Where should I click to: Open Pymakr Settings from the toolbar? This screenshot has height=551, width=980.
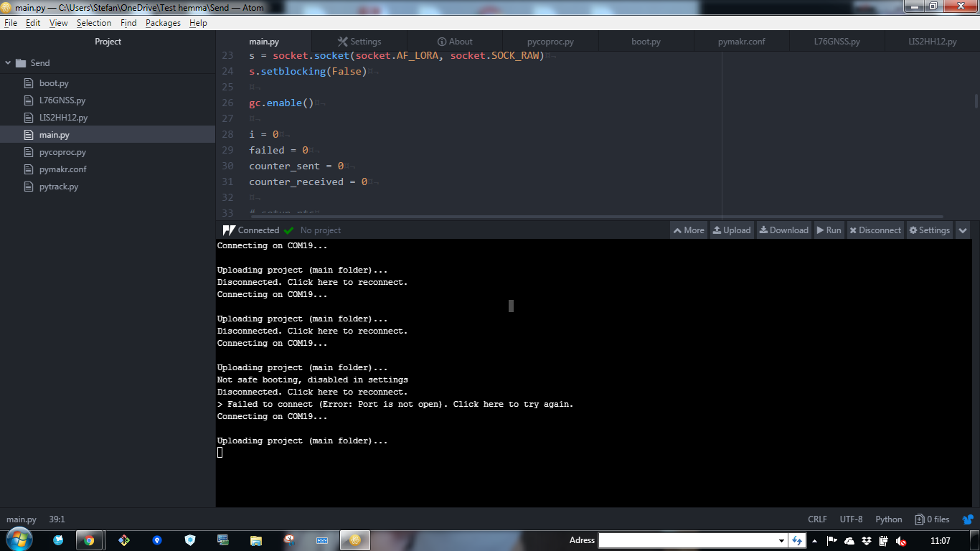tap(930, 230)
